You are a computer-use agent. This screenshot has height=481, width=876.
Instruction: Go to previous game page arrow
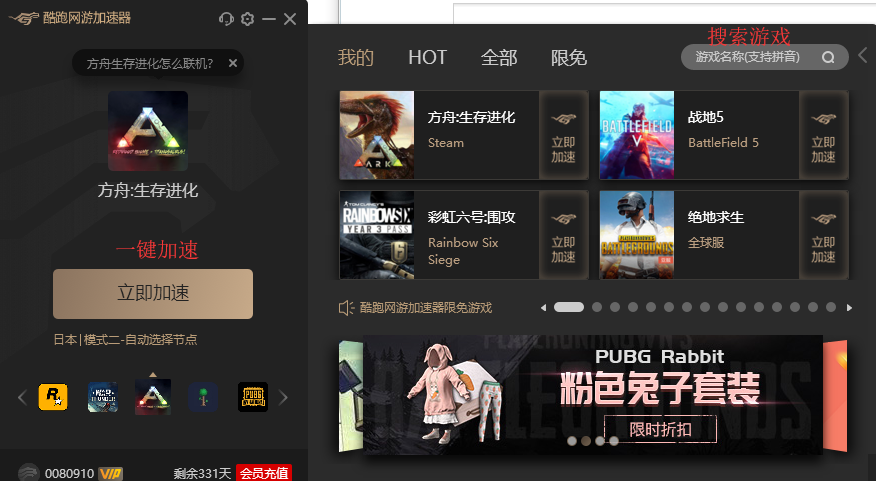pos(543,308)
